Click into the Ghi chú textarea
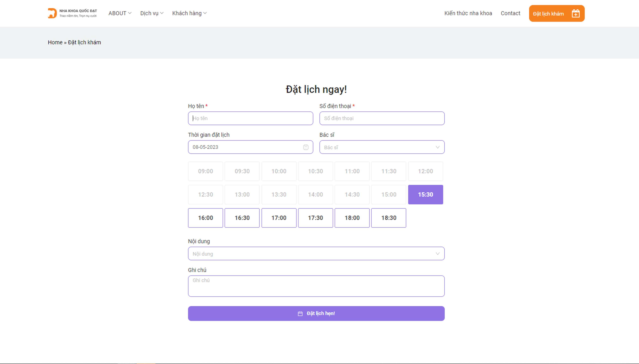Screen dimensions: 639x364 point(316,286)
